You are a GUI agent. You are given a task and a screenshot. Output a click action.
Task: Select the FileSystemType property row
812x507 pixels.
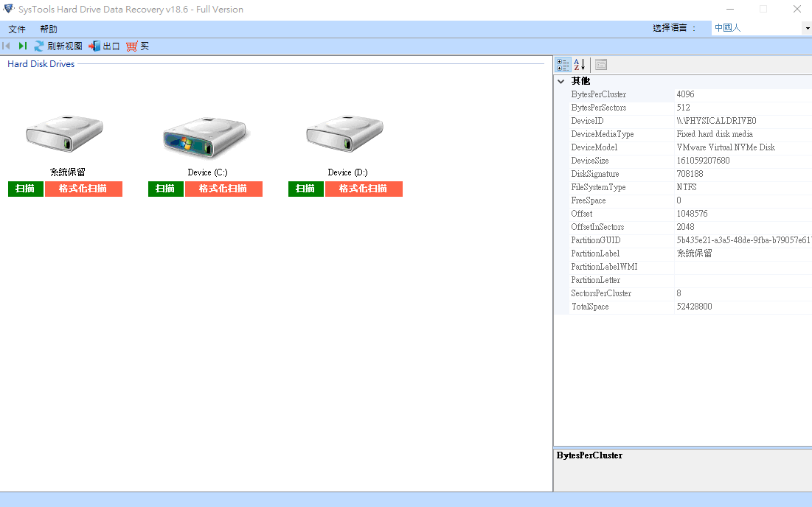[x=691, y=187]
